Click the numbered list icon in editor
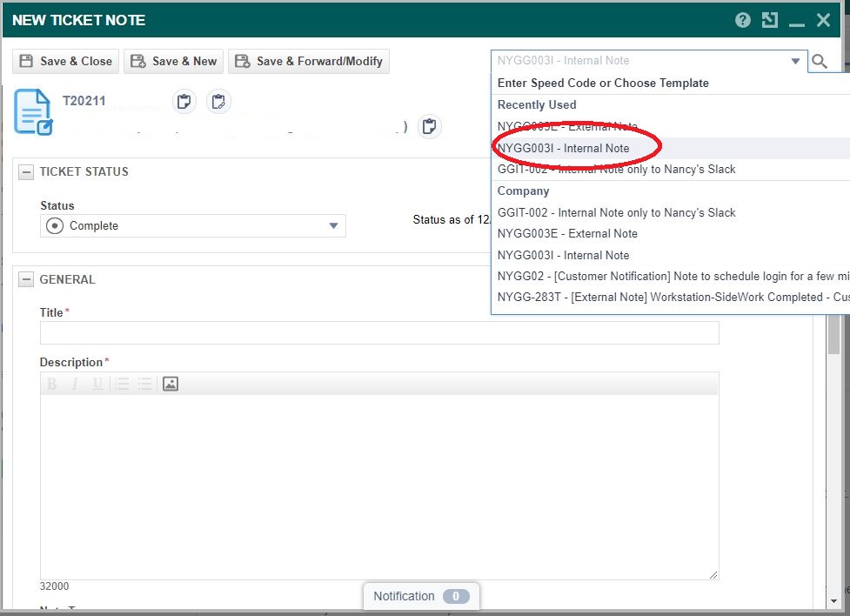The width and height of the screenshot is (850, 616). (123, 384)
